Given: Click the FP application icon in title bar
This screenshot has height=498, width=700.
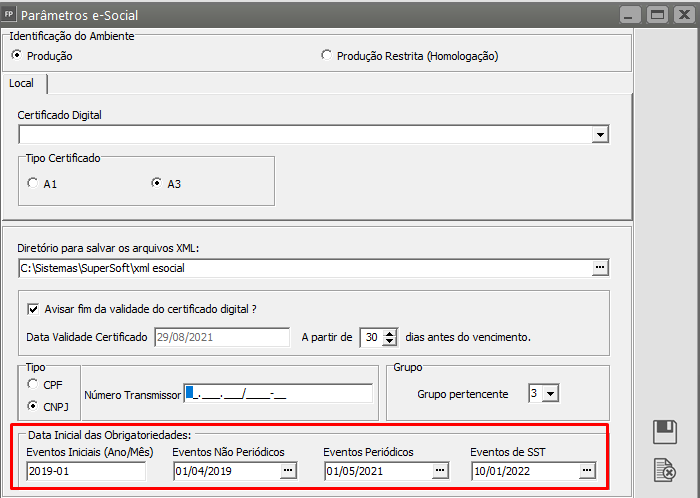Looking at the screenshot, I should (10, 15).
